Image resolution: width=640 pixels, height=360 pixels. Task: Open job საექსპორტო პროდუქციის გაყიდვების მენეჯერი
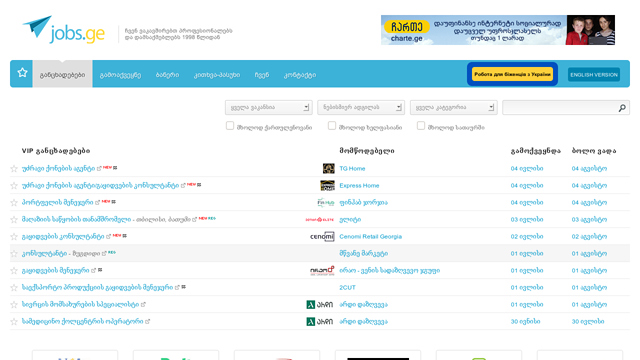click(98, 287)
